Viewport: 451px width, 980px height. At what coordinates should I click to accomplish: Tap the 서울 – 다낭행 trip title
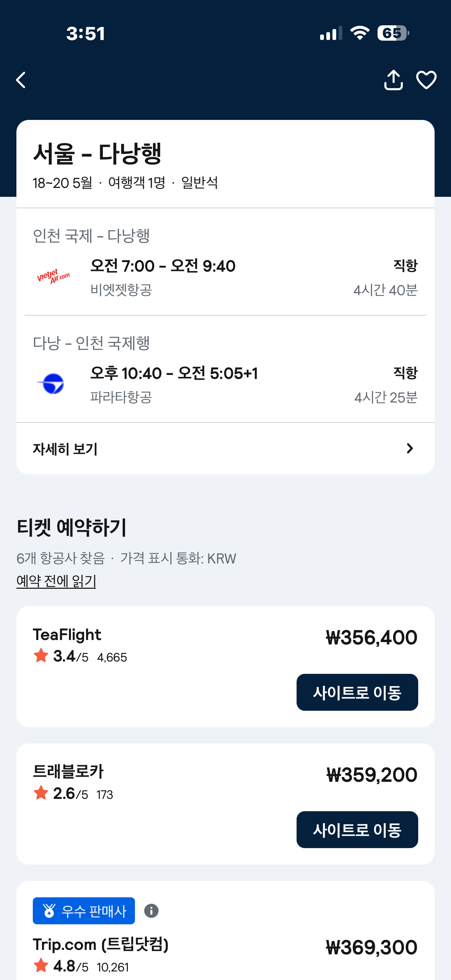pos(97,154)
